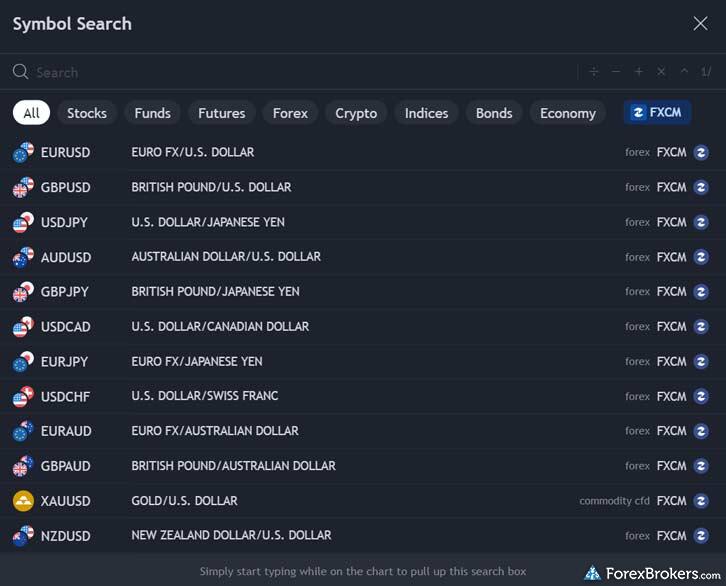Click the EURJPY flag pair icon
726x586 pixels.
(x=23, y=362)
